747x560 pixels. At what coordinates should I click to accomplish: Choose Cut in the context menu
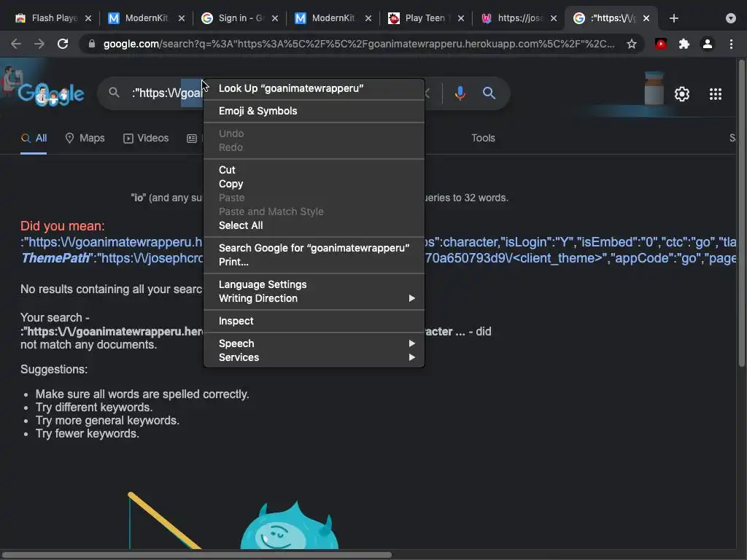pyautogui.click(x=314, y=170)
